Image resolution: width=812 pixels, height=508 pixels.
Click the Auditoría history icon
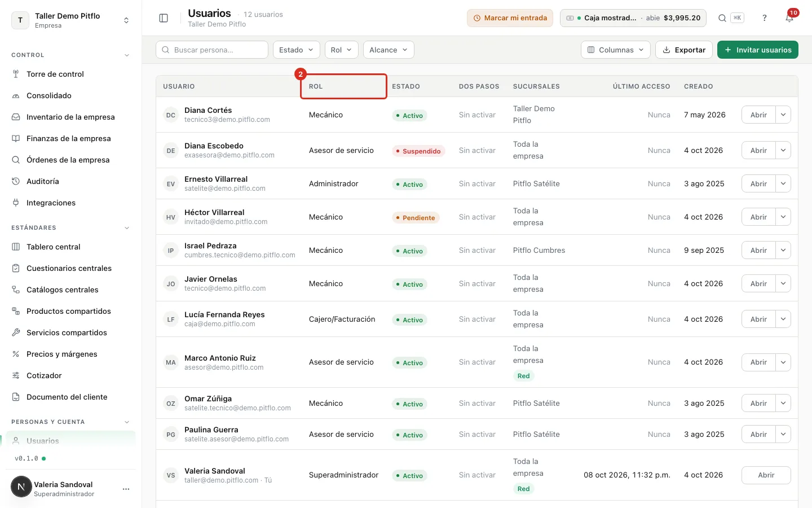pyautogui.click(x=16, y=181)
